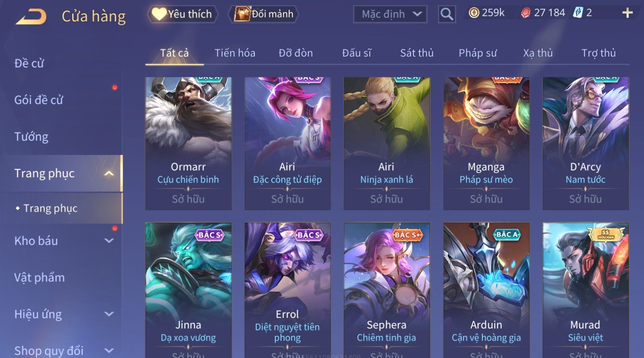
Task: Click the blue voucher icon
Action: (x=578, y=13)
